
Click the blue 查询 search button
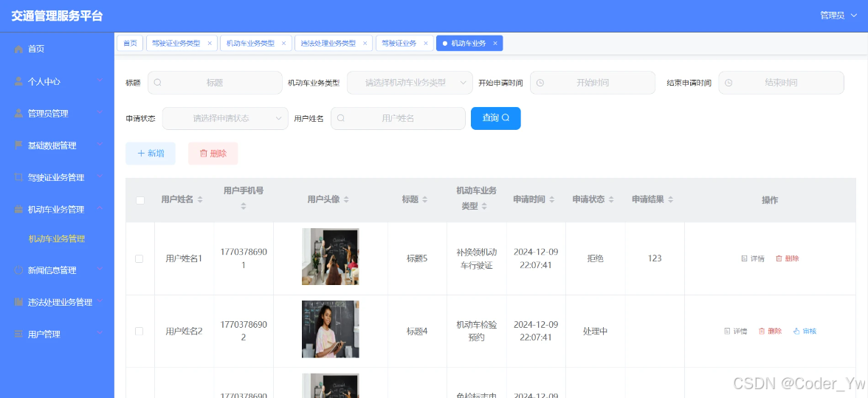coord(495,118)
